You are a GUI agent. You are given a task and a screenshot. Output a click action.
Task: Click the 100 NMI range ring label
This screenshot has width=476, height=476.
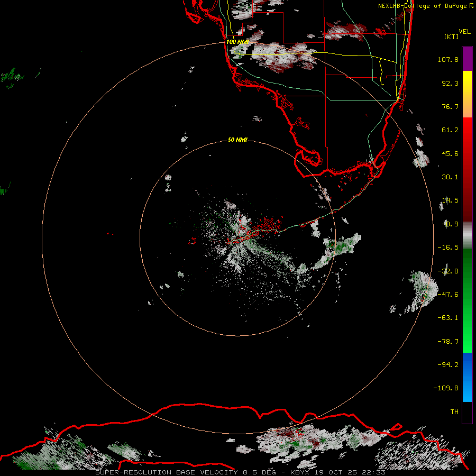point(237,42)
